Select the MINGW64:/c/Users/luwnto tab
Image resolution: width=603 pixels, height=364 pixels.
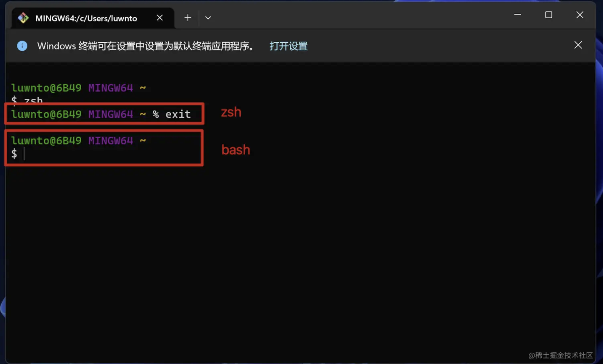pos(93,18)
